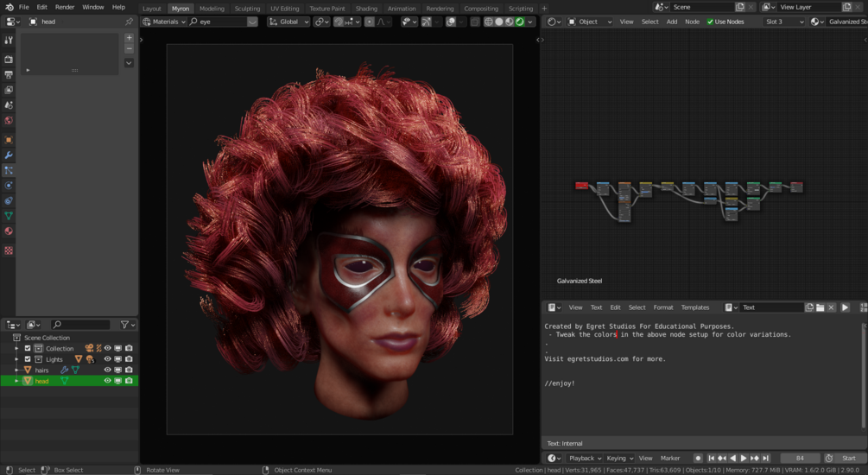Open the Particles properties tab icon
This screenshot has height=475, width=868.
[x=9, y=170]
